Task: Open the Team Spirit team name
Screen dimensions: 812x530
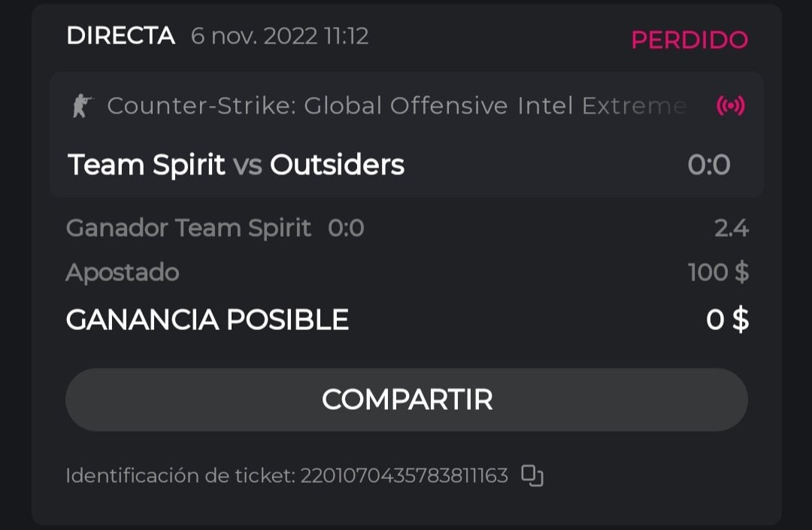Action: 147,165
